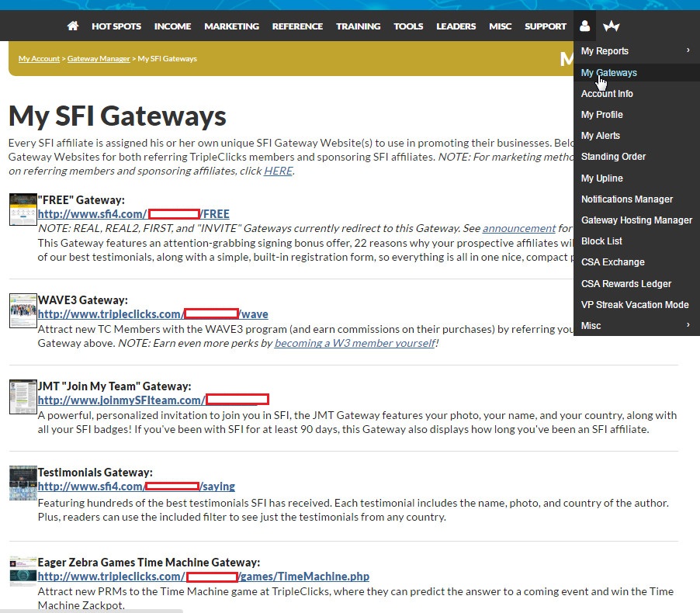The width and height of the screenshot is (700, 613).
Task: Select Block List in dropdown
Action: 601,241
